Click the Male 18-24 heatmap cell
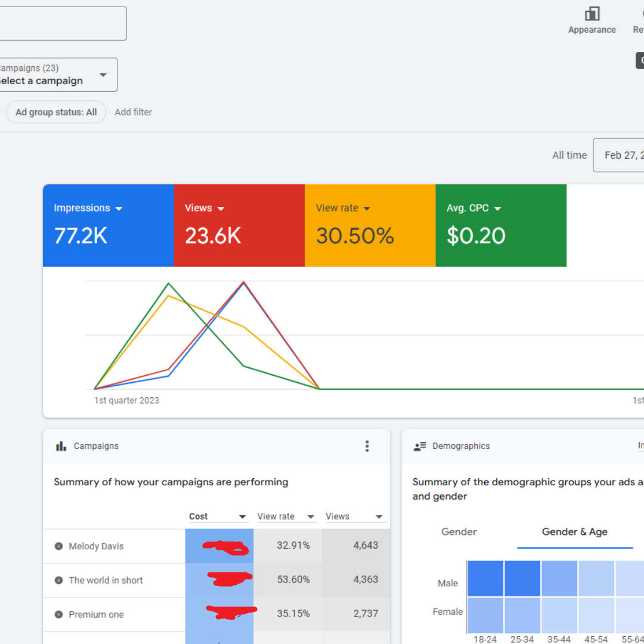 pyautogui.click(x=485, y=578)
